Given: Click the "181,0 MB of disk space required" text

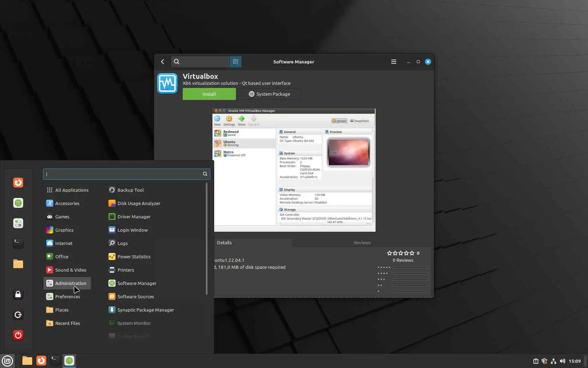Looking at the screenshot, I should coord(252,267).
